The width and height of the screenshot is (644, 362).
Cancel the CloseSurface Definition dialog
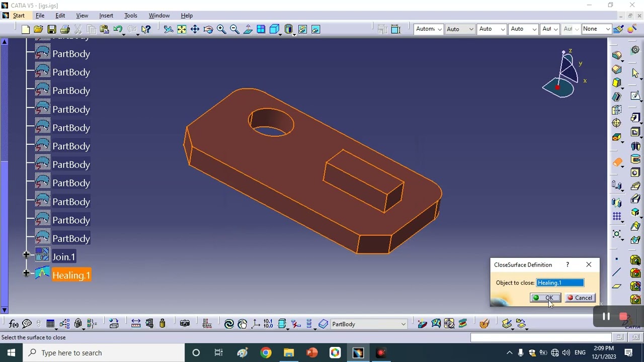click(x=580, y=298)
